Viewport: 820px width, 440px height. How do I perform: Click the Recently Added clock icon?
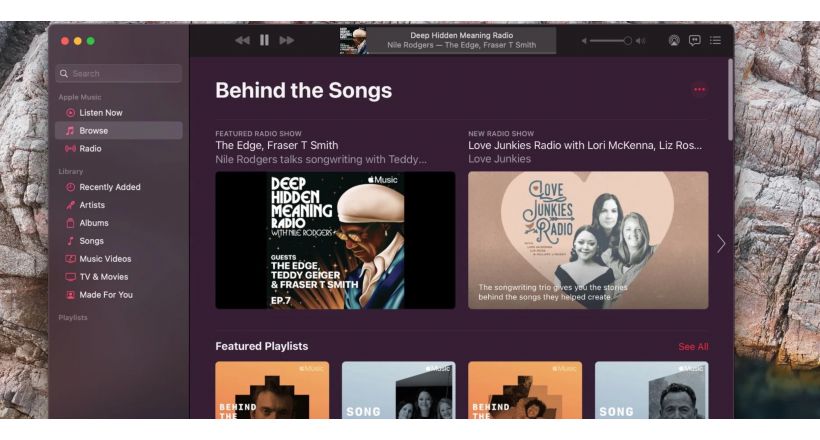[x=70, y=187]
